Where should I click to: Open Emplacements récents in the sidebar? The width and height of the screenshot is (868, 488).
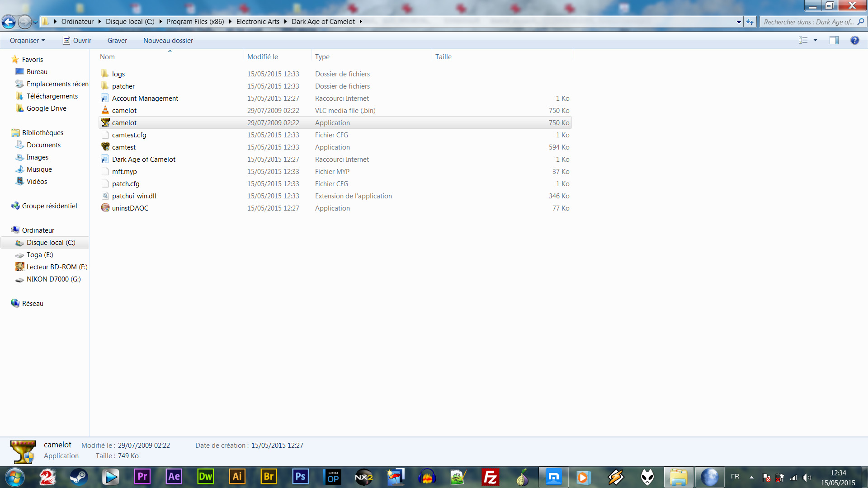click(x=57, y=84)
